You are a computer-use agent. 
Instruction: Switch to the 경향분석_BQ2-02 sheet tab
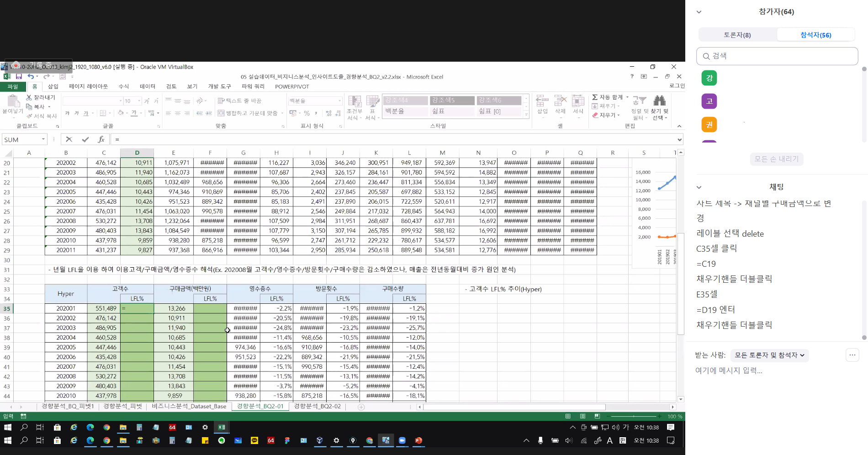(x=317, y=406)
